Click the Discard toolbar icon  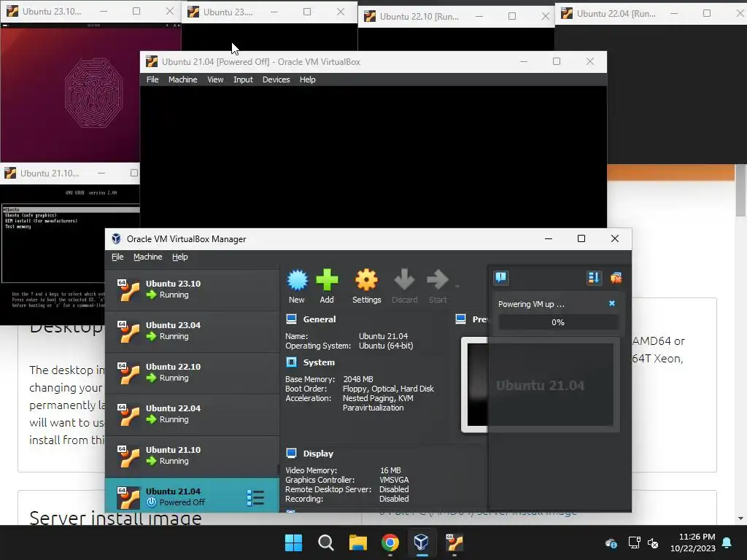[404, 286]
